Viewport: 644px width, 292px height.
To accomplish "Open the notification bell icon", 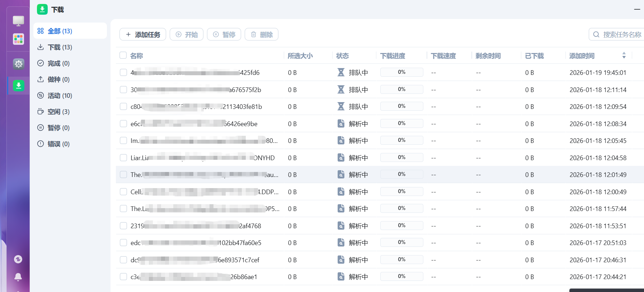I will click(18, 277).
